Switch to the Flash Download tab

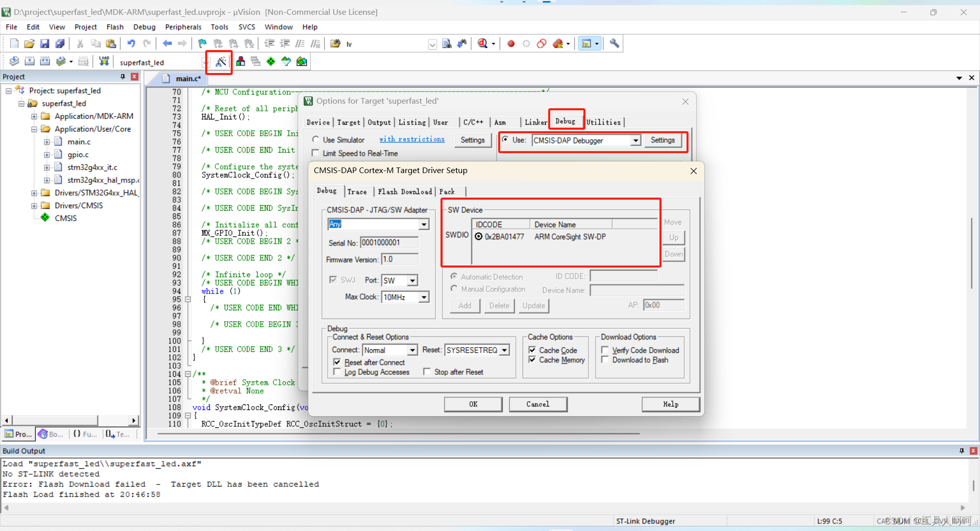pos(405,191)
